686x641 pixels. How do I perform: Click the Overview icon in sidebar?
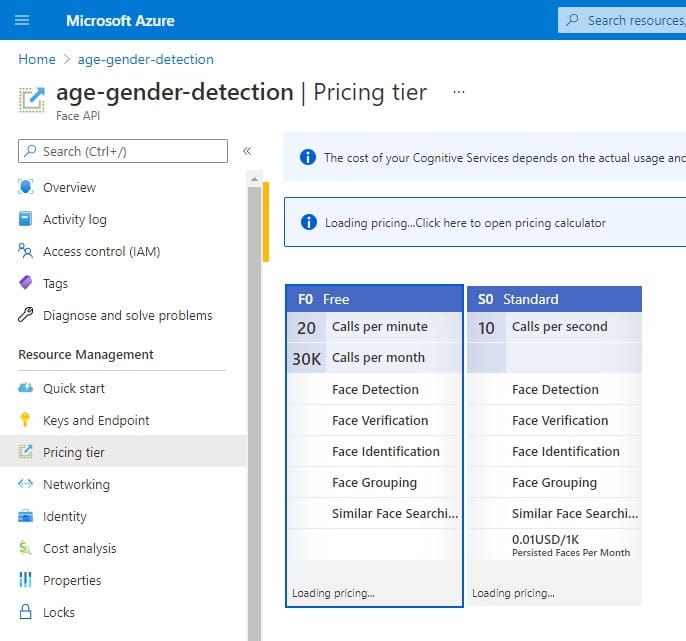25,187
